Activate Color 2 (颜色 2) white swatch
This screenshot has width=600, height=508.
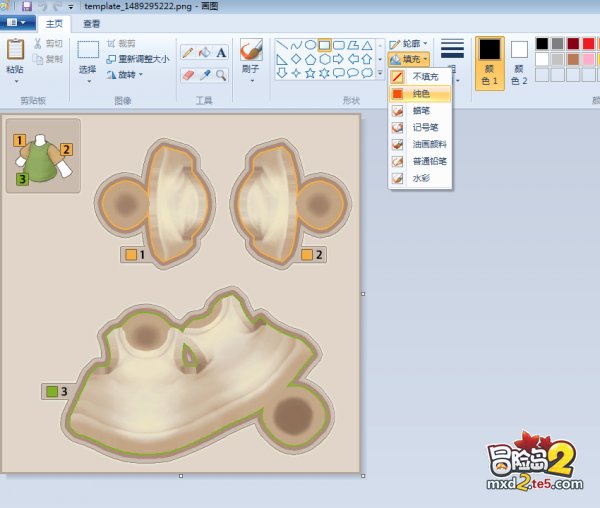(x=519, y=63)
